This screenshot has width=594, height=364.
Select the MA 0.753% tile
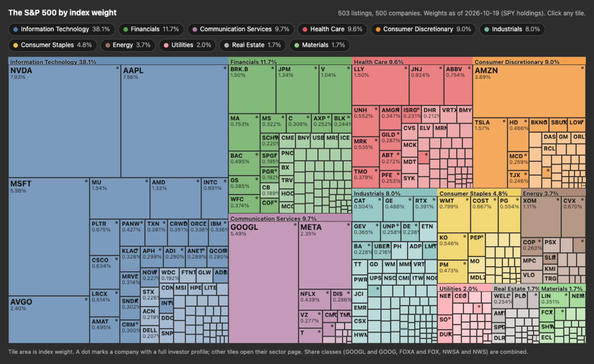coord(244,132)
